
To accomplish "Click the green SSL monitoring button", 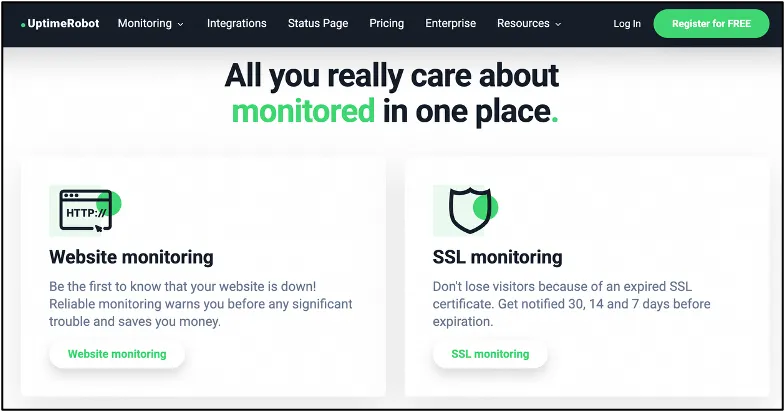I will [490, 354].
